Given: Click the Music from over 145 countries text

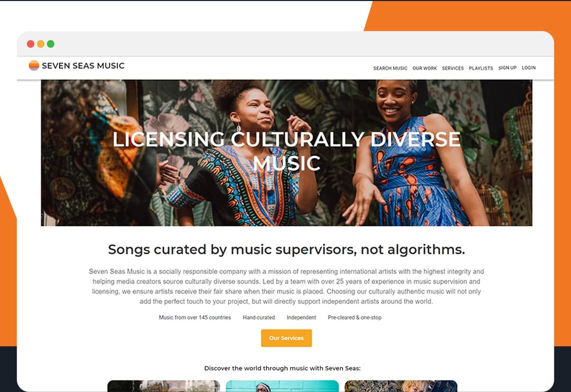Looking at the screenshot, I should coord(195,317).
